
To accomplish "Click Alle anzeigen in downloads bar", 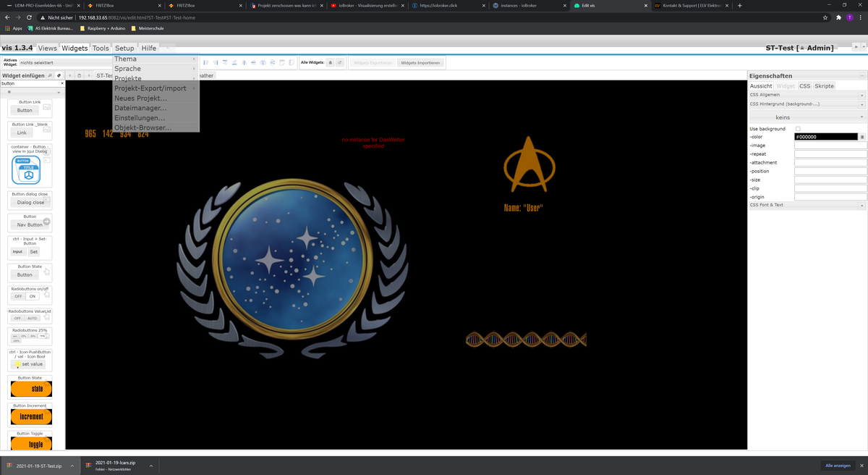I will point(838,466).
